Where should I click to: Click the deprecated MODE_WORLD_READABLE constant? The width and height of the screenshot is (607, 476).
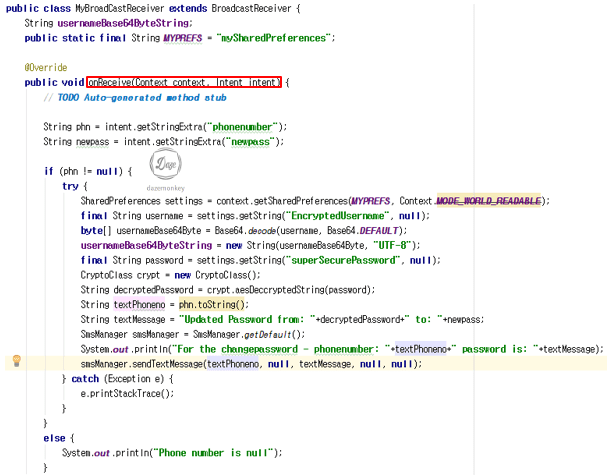pos(489,201)
